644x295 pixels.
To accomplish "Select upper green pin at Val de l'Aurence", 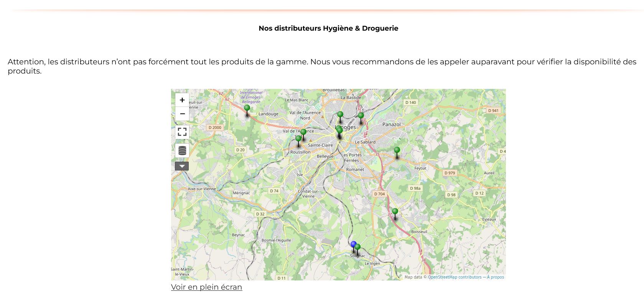I will 303,133.
